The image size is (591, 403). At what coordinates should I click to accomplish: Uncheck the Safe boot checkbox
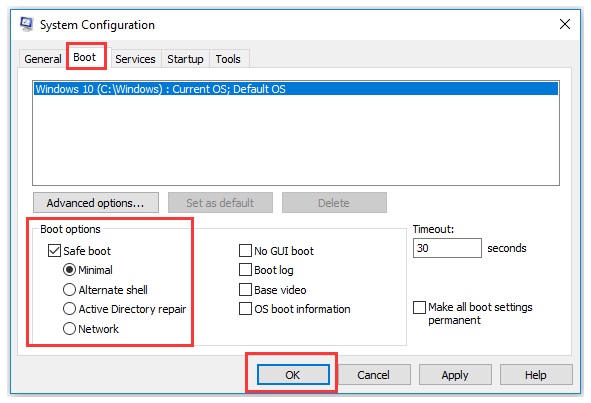(54, 251)
